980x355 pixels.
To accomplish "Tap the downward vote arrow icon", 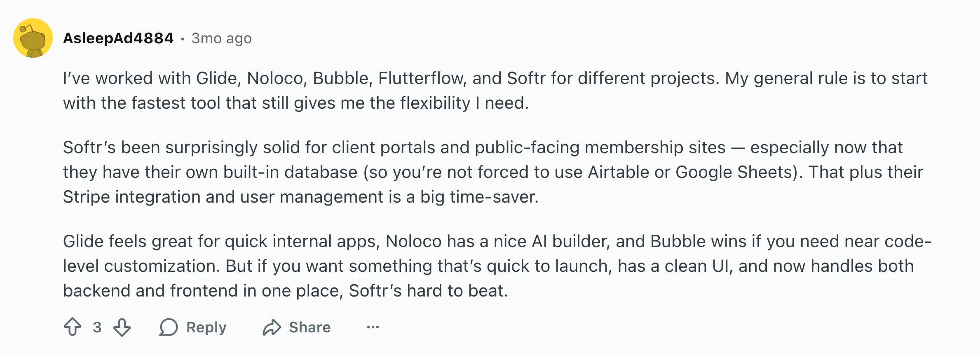I will [x=122, y=327].
